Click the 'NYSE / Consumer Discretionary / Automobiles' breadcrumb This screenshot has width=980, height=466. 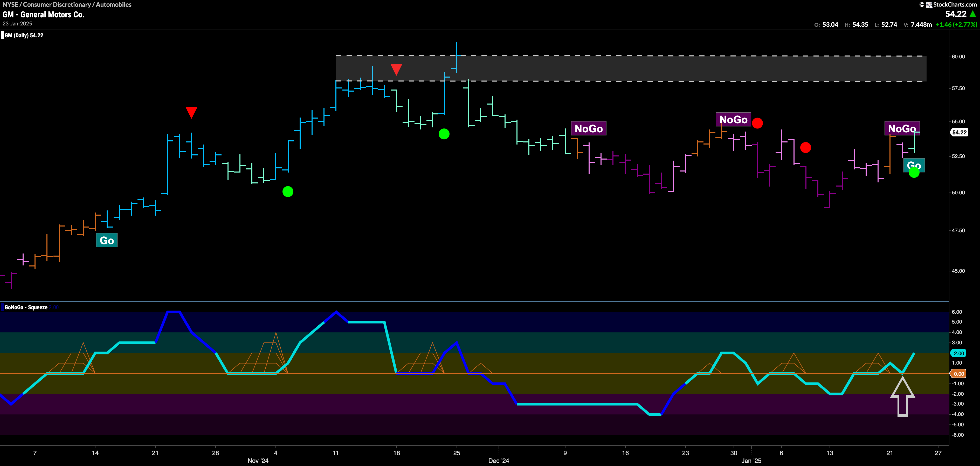pyautogui.click(x=67, y=5)
